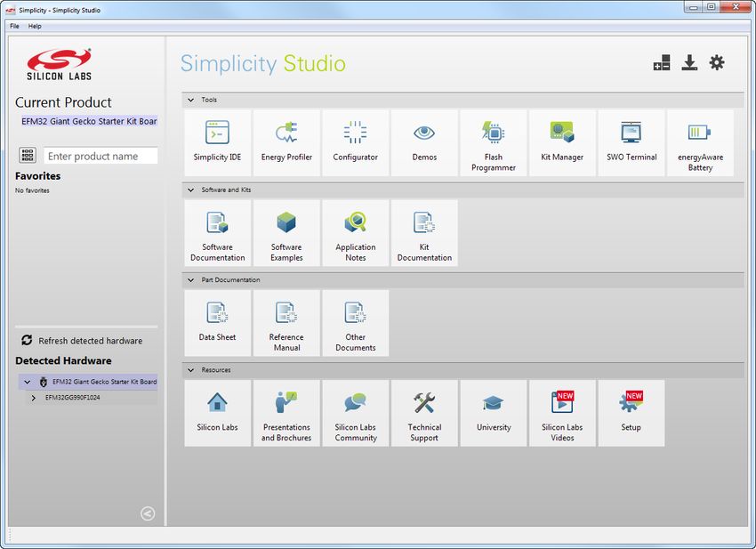756x549 pixels.
Task: Open Presentations and Brochures
Action: tap(286, 414)
